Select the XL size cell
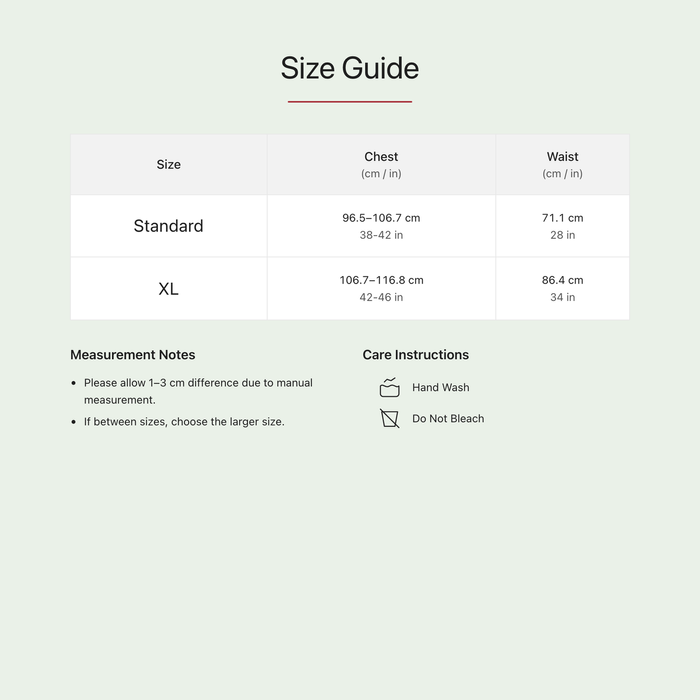Screen dimensions: 700x700 pyautogui.click(x=169, y=288)
